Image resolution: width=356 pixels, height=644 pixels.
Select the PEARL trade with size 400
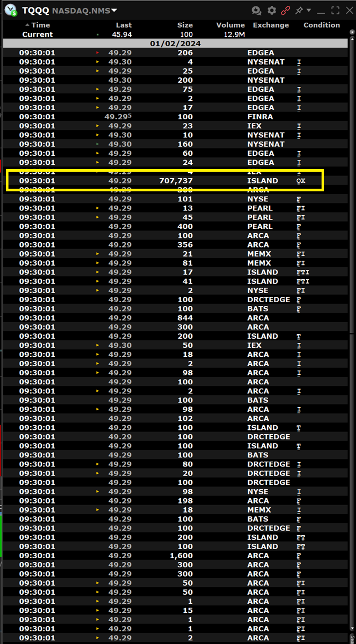175,226
